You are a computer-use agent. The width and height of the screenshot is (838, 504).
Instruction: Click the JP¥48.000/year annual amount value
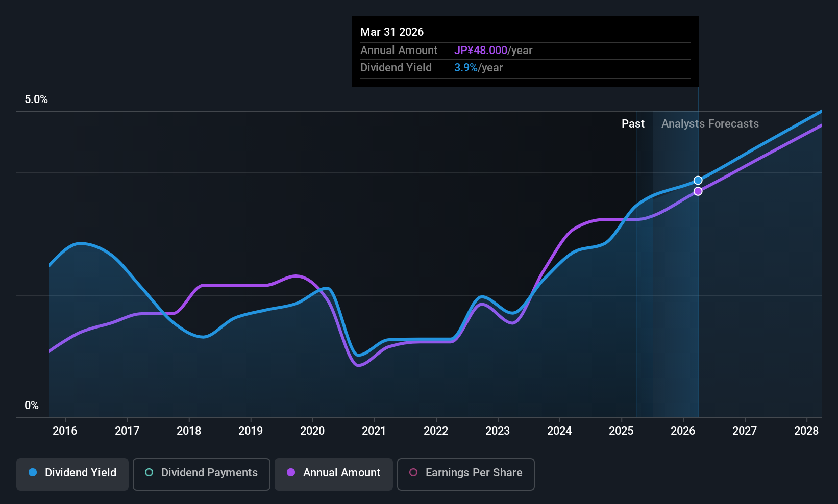coord(493,51)
